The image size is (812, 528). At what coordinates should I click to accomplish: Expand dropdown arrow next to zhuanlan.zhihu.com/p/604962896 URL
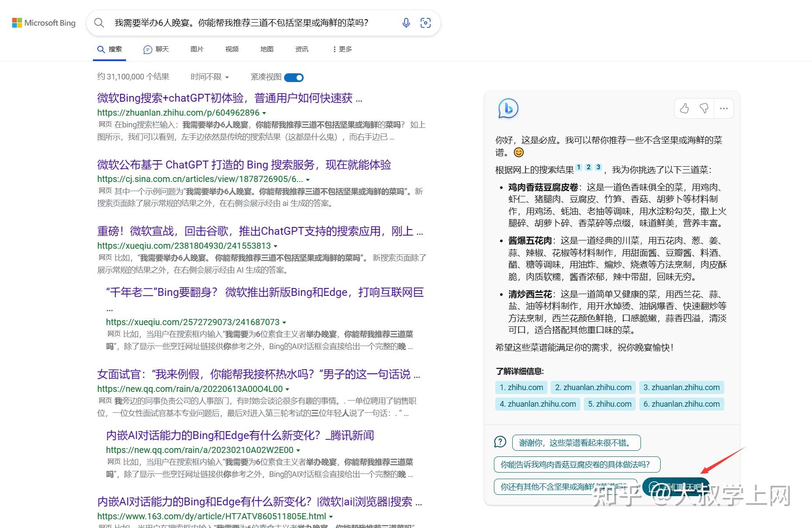(264, 113)
